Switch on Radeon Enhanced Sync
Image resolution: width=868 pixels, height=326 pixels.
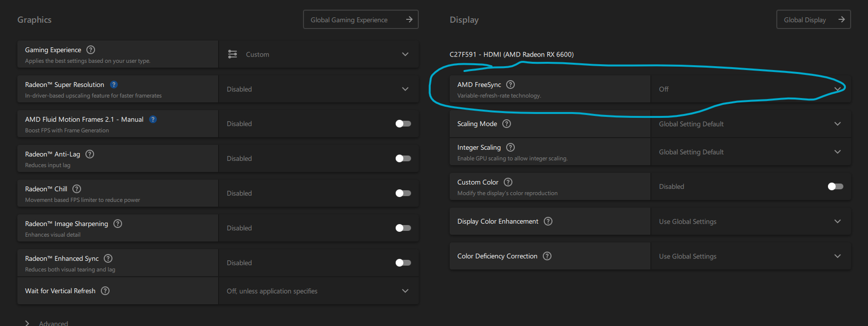tap(403, 263)
